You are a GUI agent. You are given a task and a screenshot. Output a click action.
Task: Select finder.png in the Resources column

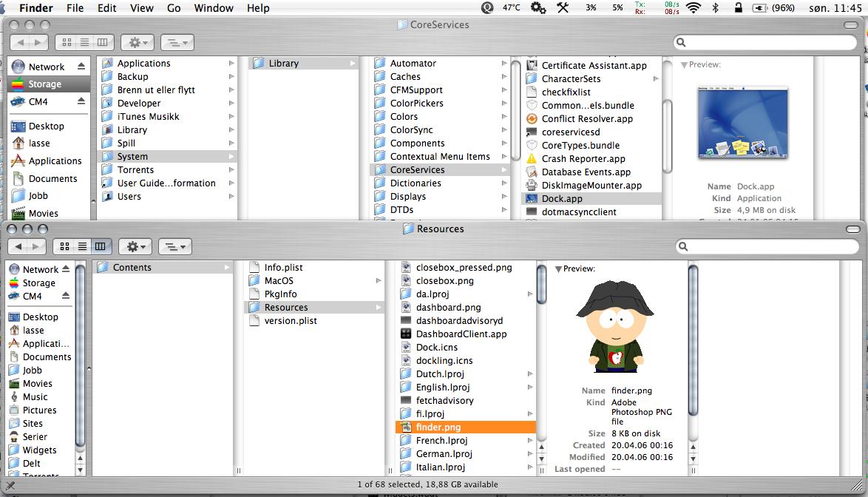tap(466, 427)
